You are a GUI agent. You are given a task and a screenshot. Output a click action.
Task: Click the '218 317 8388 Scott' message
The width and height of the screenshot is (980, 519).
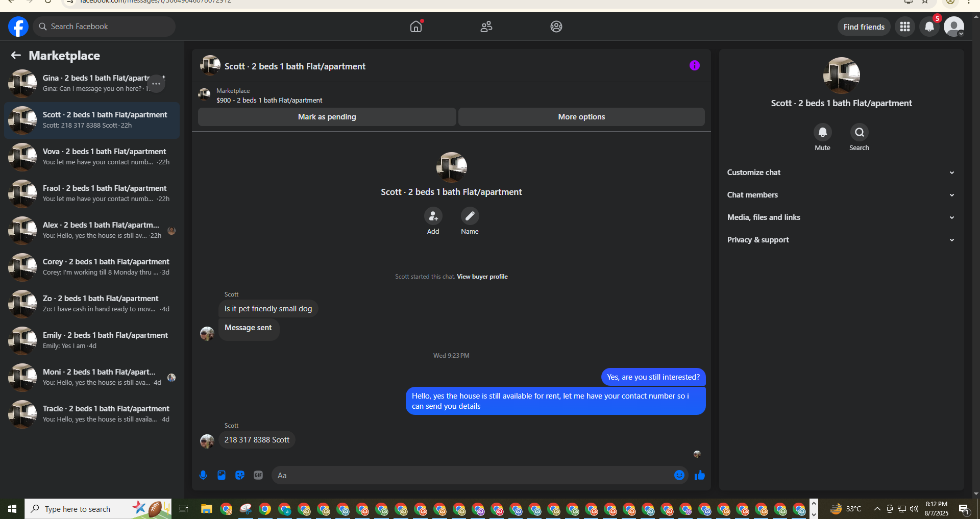point(257,440)
